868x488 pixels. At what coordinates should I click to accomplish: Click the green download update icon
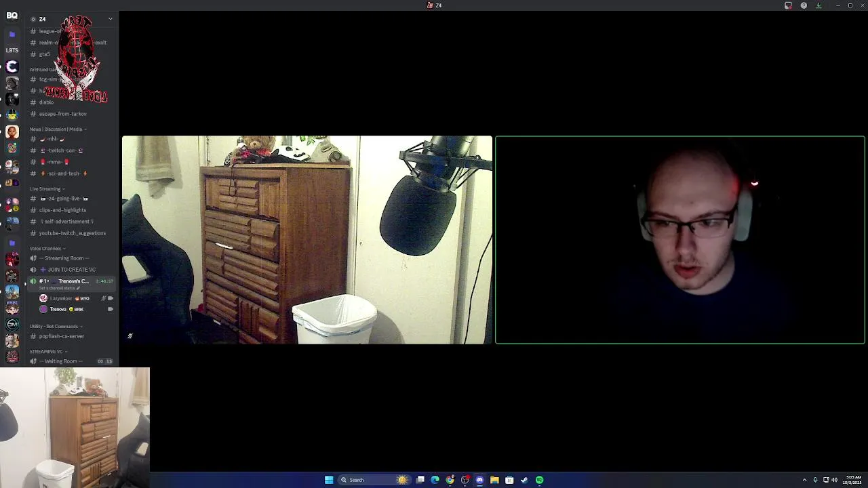(x=818, y=5)
